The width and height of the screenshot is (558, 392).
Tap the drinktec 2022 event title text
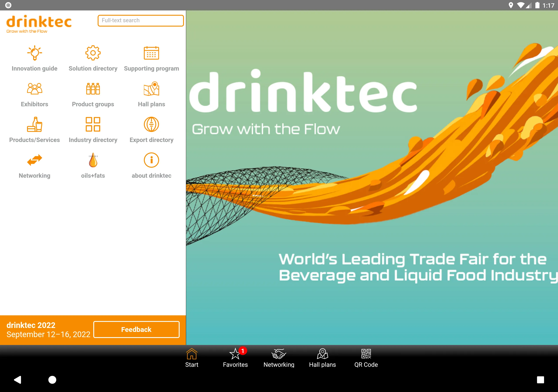(x=31, y=325)
